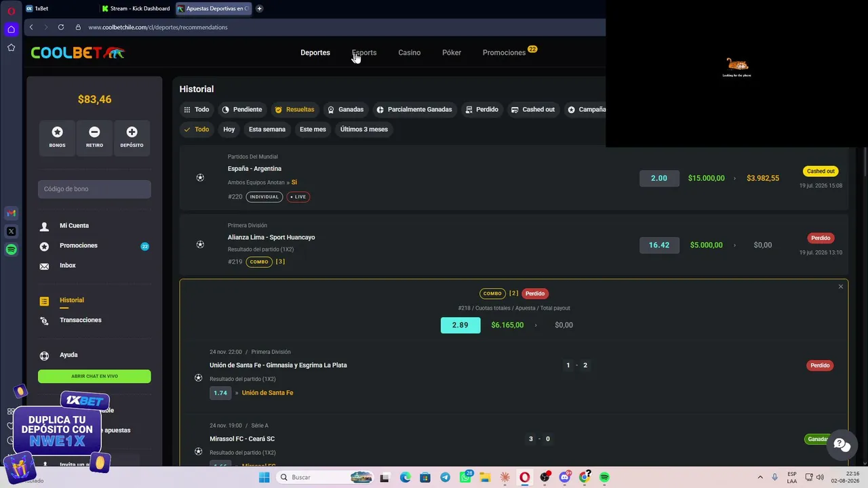
Task: Click the Windows Start button
Action: (264, 477)
